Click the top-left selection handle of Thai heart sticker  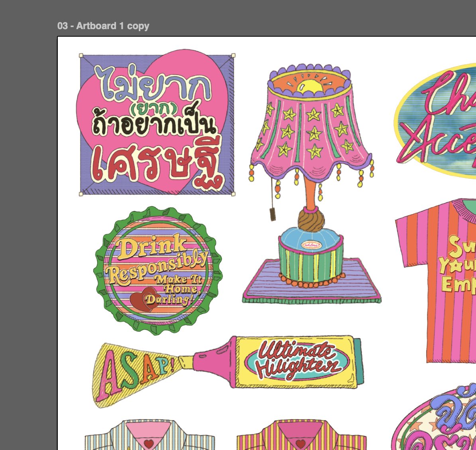point(81,55)
